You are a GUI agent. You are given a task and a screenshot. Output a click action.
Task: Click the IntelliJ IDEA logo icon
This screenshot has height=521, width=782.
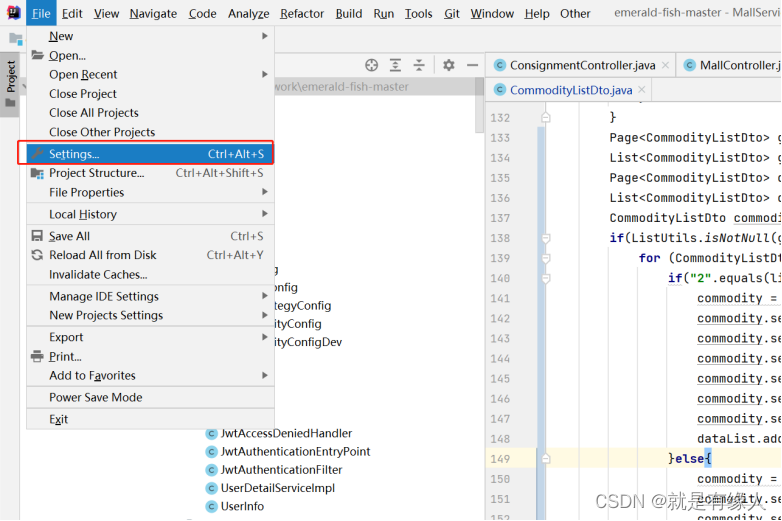click(13, 12)
